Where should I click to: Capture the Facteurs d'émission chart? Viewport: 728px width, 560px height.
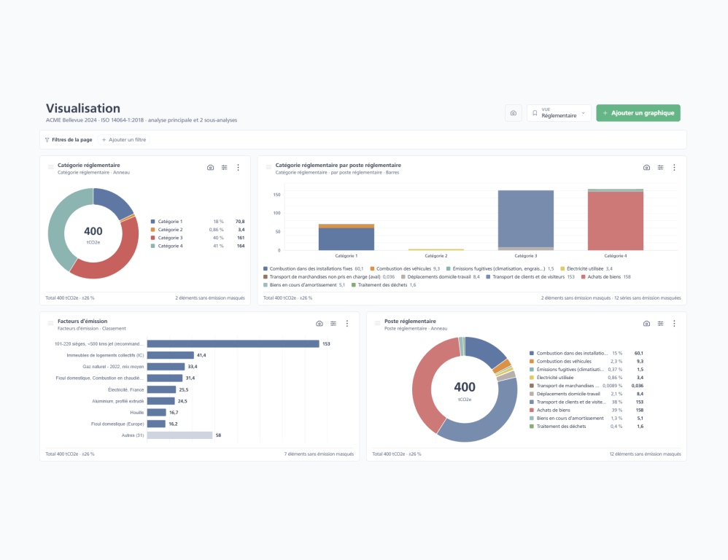pyautogui.click(x=320, y=323)
